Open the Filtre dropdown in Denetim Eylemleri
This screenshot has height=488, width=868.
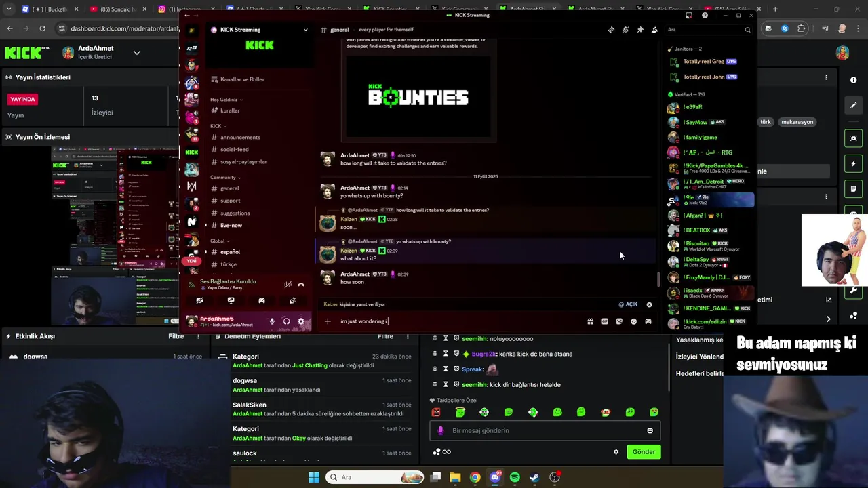[385, 336]
